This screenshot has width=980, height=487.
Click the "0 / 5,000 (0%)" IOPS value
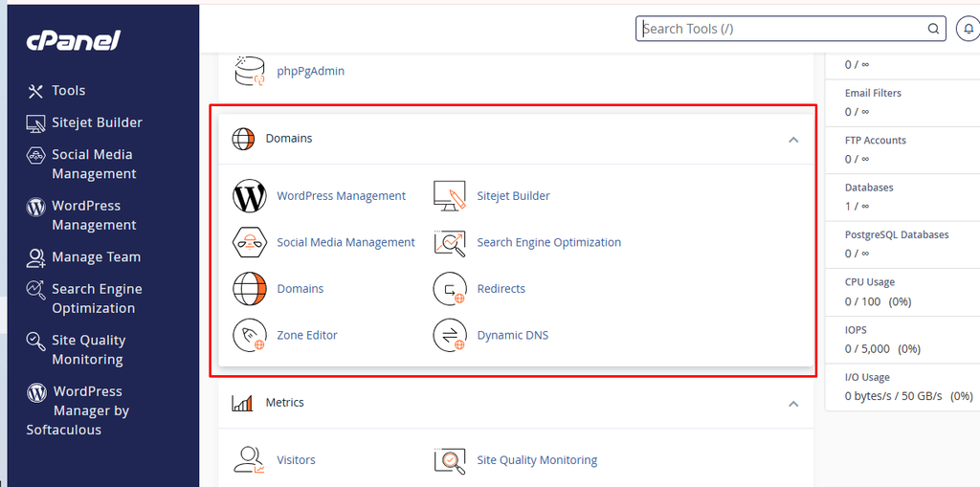coord(882,349)
